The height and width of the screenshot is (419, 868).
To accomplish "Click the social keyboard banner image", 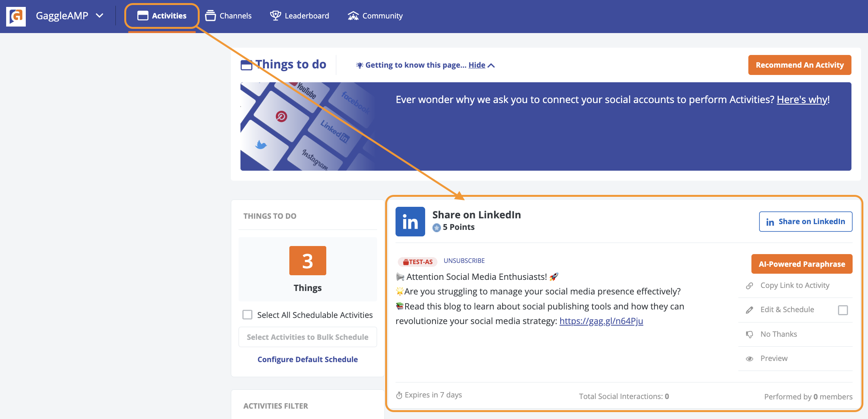I will (x=308, y=126).
